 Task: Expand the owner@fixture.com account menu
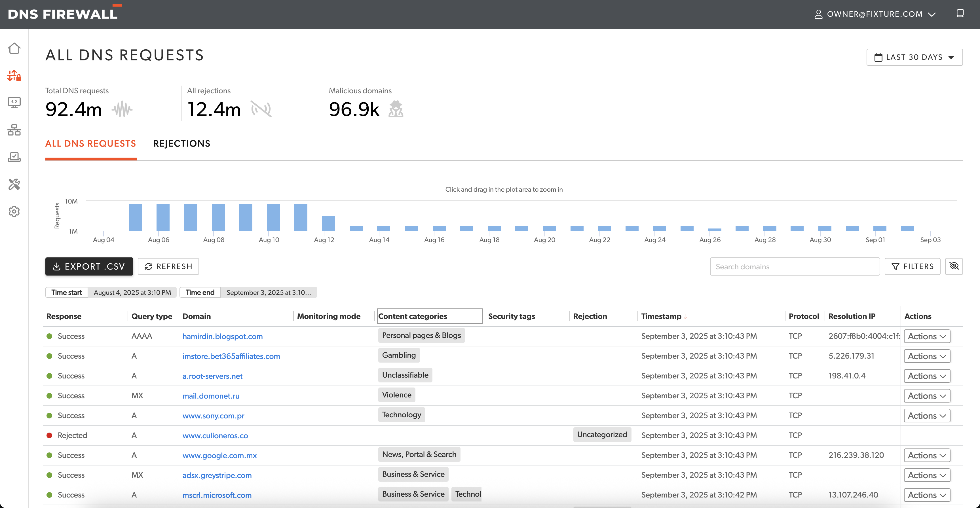click(875, 14)
